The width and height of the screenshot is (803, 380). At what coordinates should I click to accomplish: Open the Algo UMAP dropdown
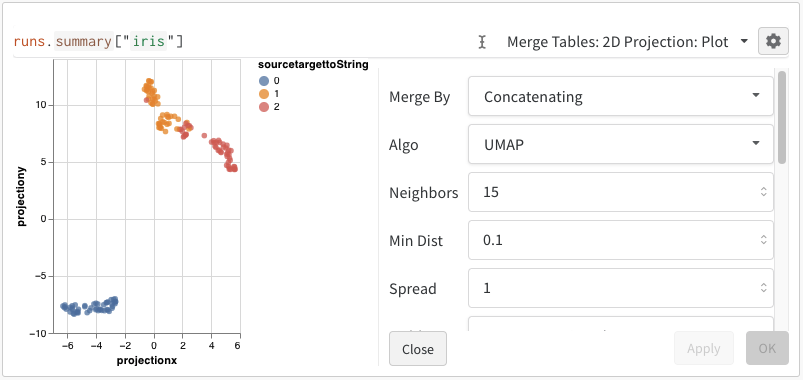pos(620,144)
